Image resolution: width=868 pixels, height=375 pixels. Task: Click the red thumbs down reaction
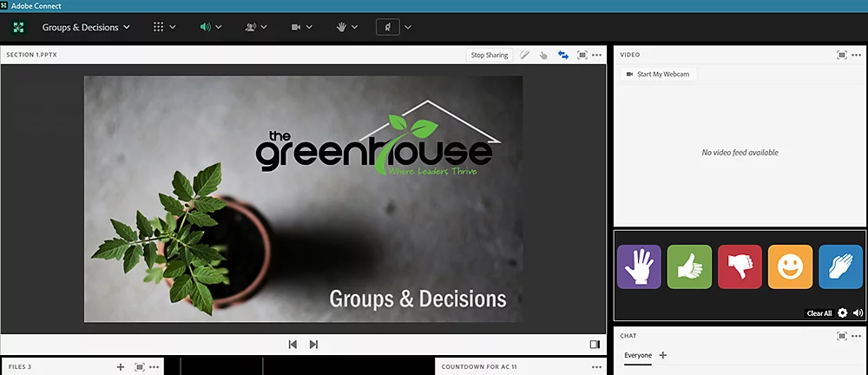[740, 266]
